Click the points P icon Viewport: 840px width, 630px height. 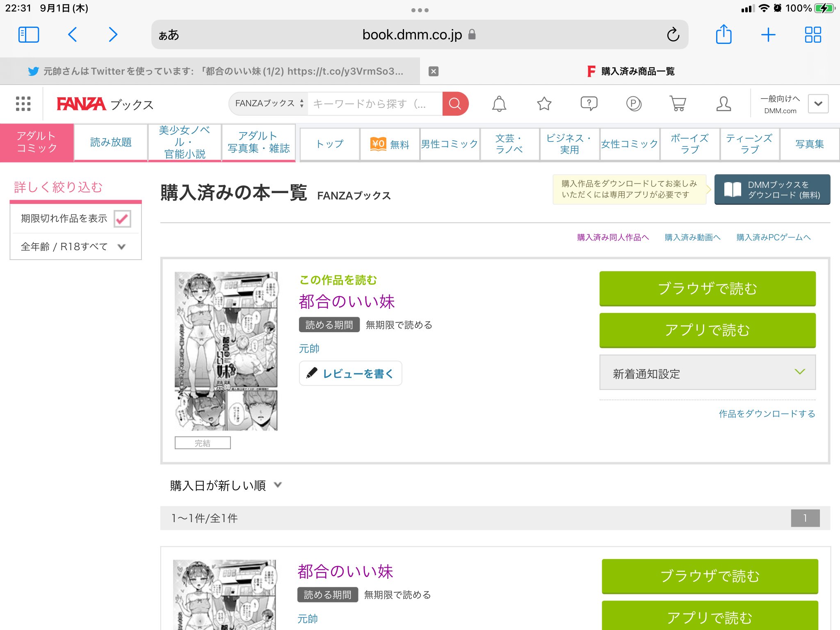tap(634, 104)
